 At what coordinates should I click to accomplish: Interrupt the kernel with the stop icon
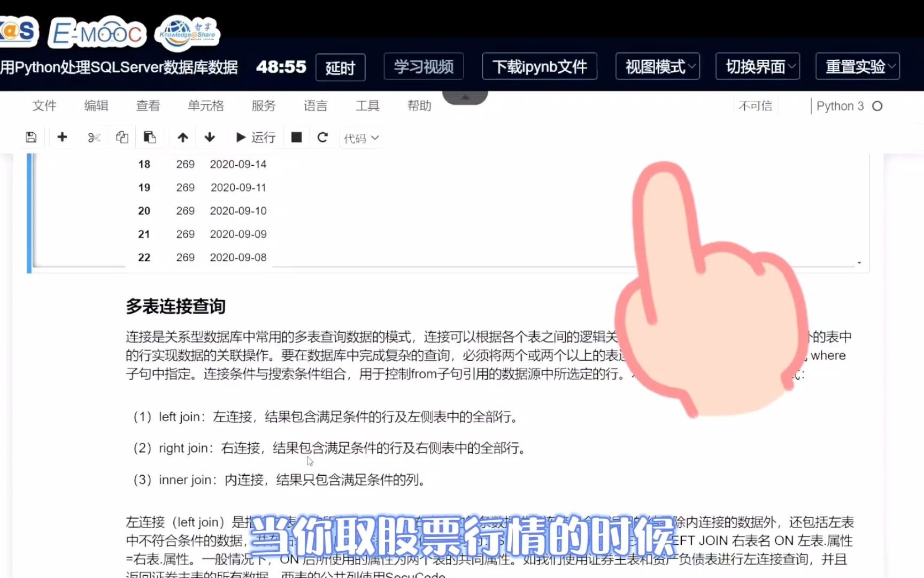click(296, 137)
